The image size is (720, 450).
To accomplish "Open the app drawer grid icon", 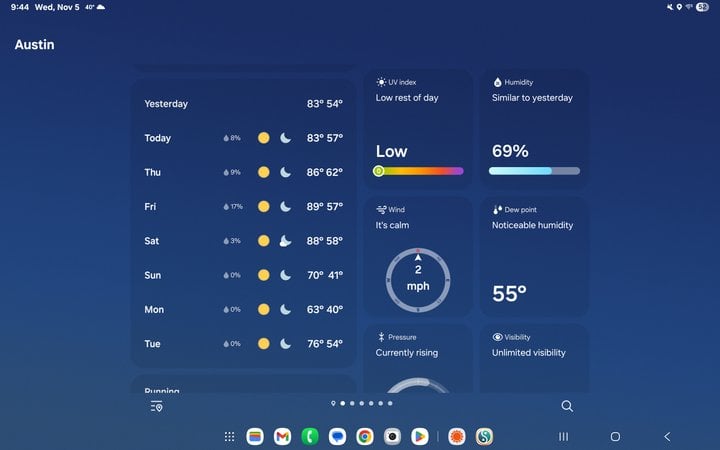I will [229, 437].
